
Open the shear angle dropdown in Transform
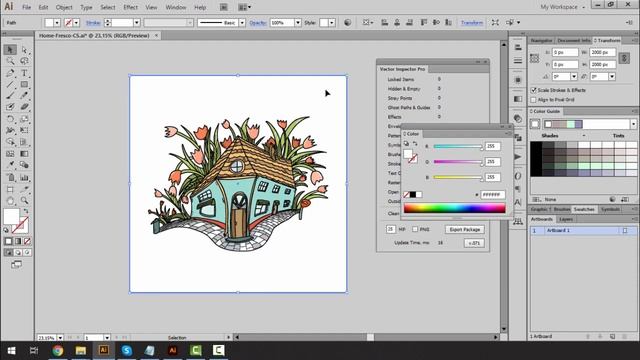point(612,76)
